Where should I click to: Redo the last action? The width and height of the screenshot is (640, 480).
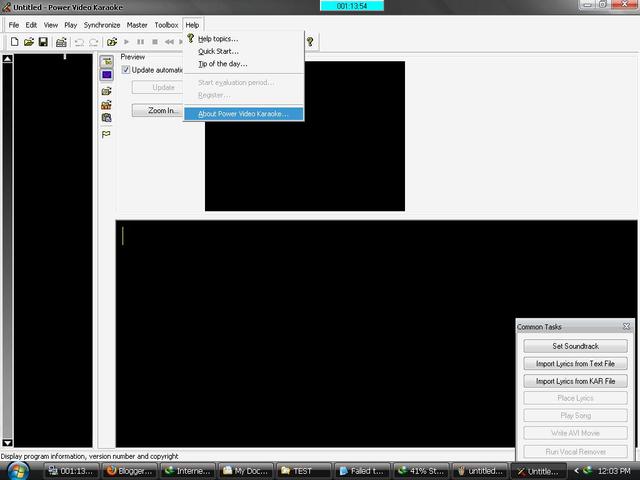coord(93,42)
